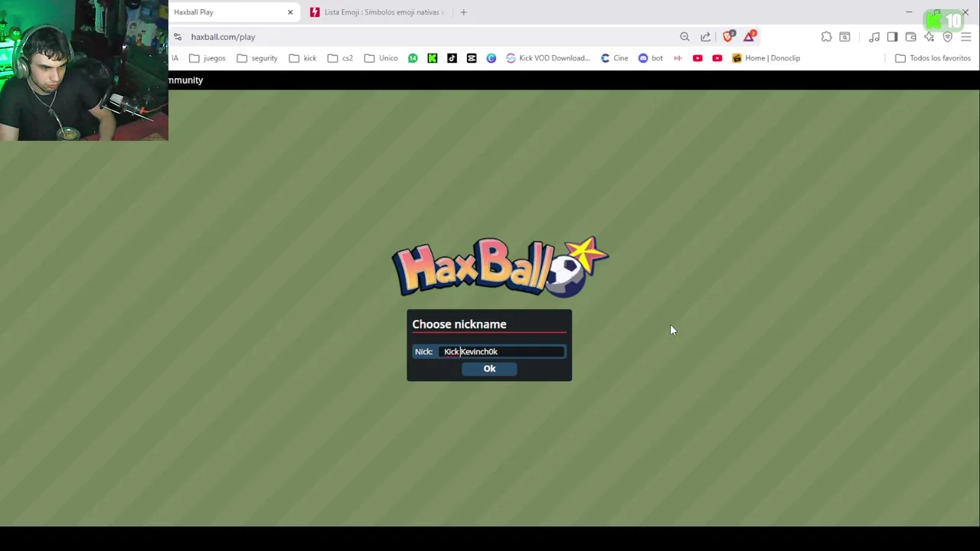Click the green WhatsApp bookmark icon

(413, 58)
